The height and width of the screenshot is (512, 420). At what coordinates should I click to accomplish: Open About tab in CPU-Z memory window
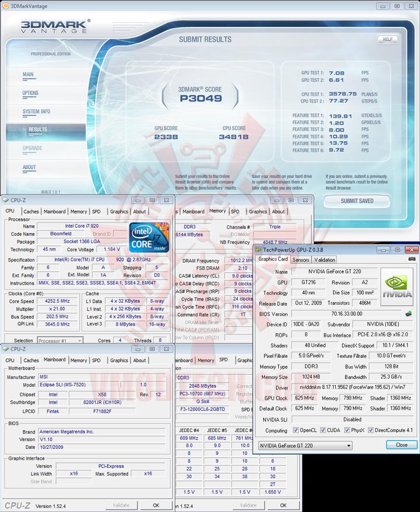click(x=278, y=211)
